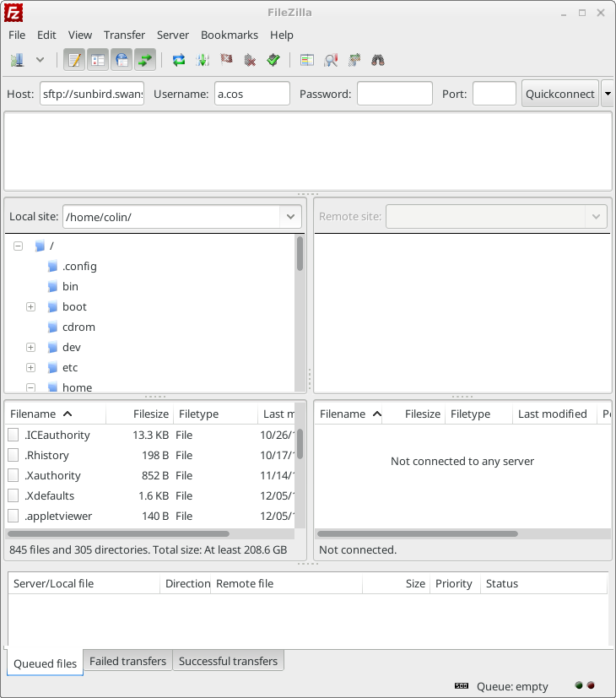Click the Port input field
Image resolution: width=616 pixels, height=698 pixels.
pos(494,94)
